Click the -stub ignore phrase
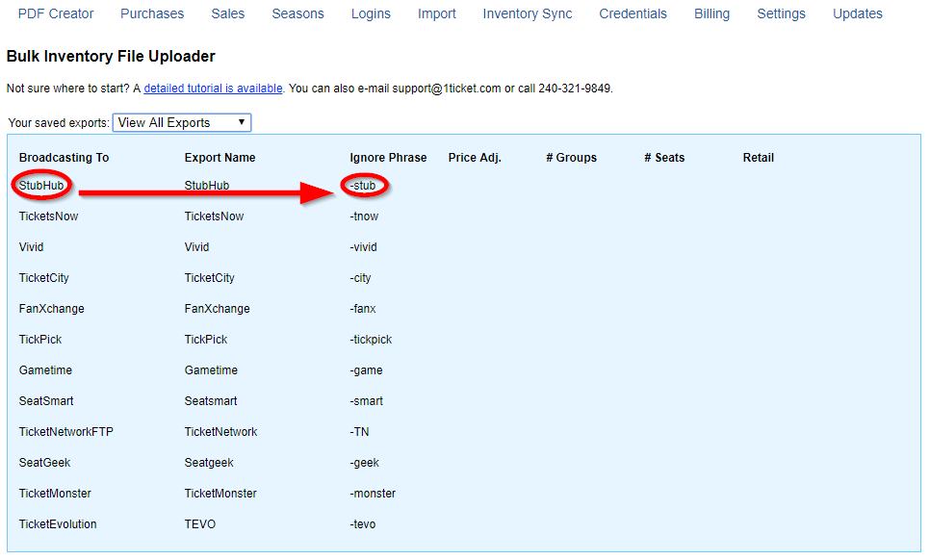This screenshot has height=560, width=930. [363, 186]
